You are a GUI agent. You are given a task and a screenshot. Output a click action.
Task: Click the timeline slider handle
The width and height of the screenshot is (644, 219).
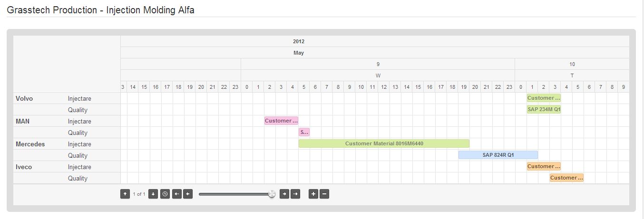click(272, 194)
